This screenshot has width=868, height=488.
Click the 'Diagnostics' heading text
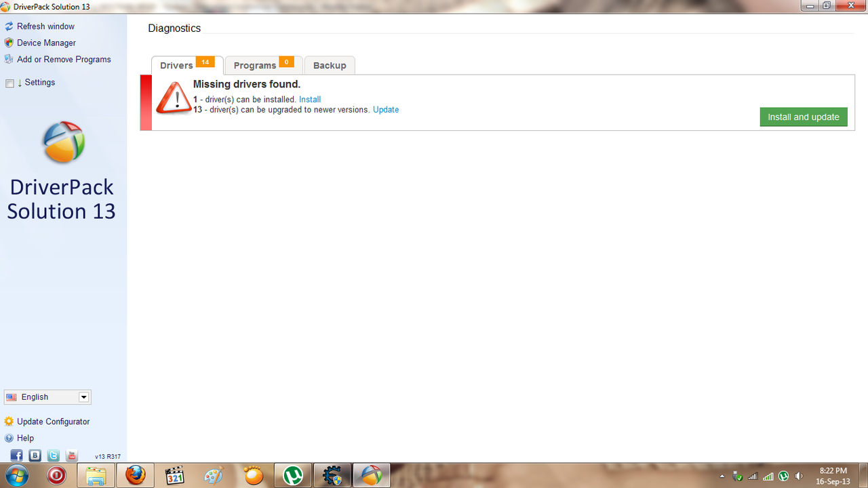[174, 28]
